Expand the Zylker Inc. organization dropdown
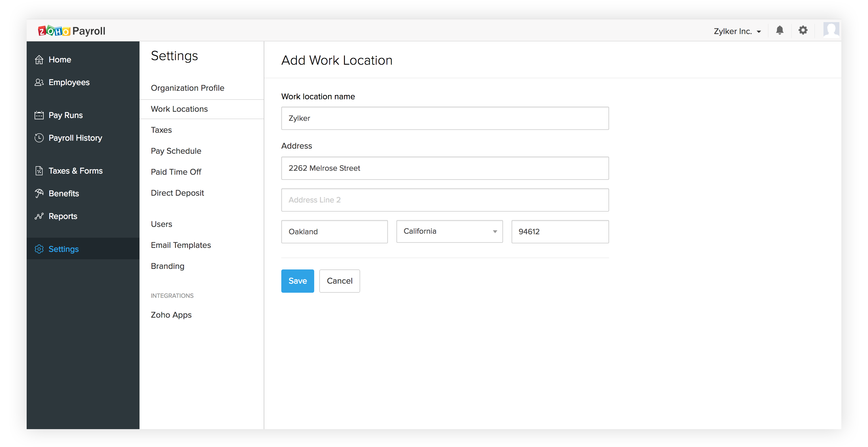The height and width of the screenshot is (447, 868). (737, 31)
